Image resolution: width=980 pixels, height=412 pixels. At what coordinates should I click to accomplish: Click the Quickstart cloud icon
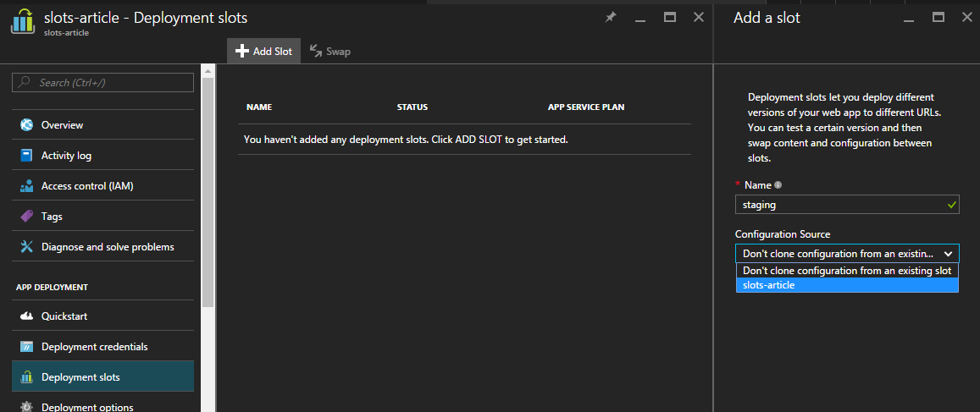pos(26,316)
